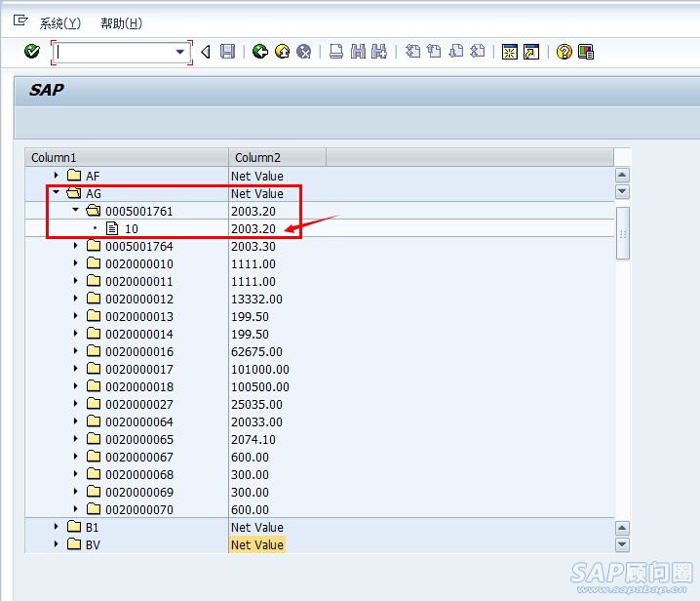Click the Customize Local Layout icon
Image resolution: width=700 pixels, height=601 pixels.
[586, 52]
